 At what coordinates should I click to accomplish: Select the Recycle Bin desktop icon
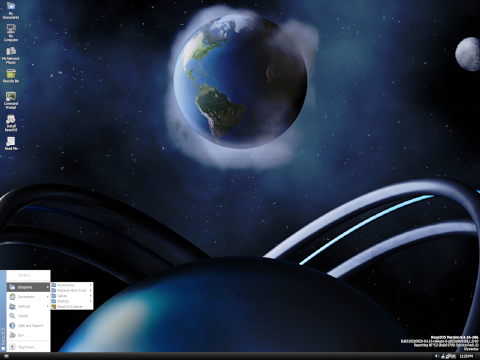click(11, 76)
